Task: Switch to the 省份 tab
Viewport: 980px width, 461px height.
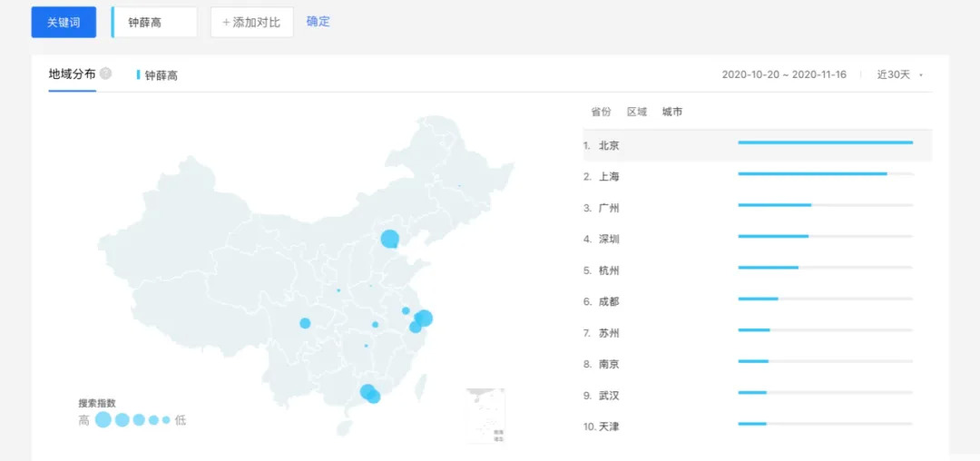Action: (601, 112)
